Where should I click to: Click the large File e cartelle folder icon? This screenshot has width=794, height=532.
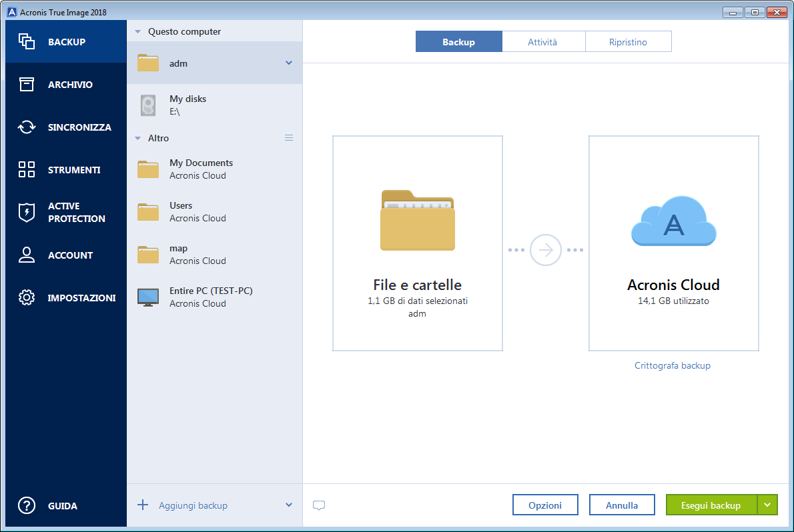[417, 220]
